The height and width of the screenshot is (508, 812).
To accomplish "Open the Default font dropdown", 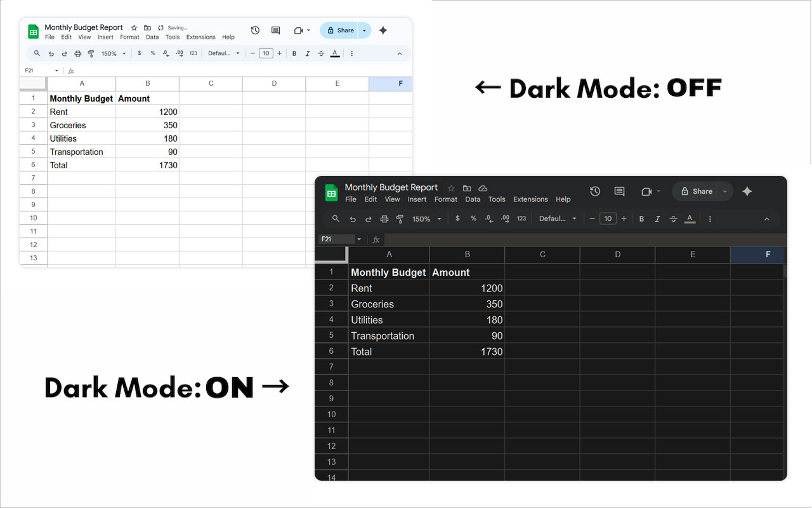I will (x=556, y=218).
